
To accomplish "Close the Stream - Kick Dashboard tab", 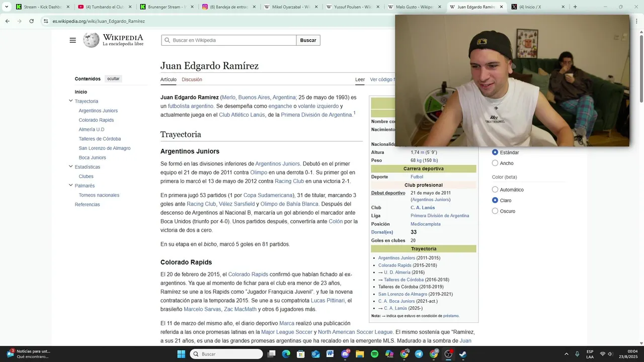I will pyautogui.click(x=68, y=7).
